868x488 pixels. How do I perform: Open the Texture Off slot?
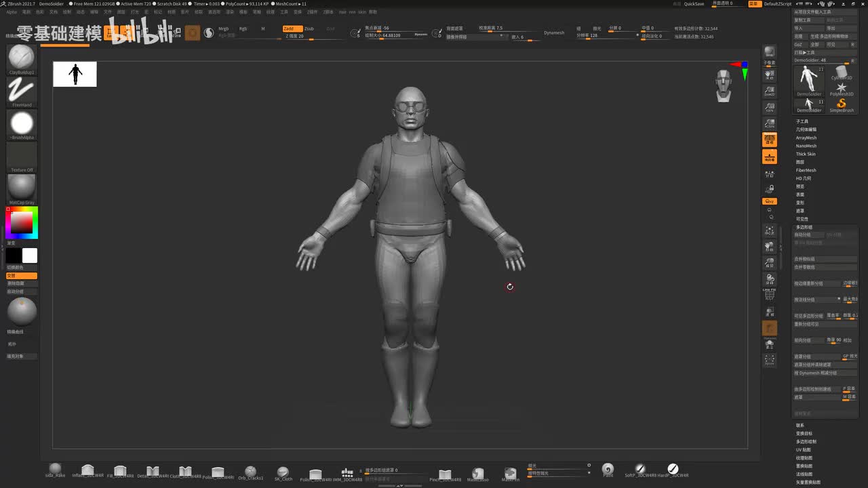point(22,157)
